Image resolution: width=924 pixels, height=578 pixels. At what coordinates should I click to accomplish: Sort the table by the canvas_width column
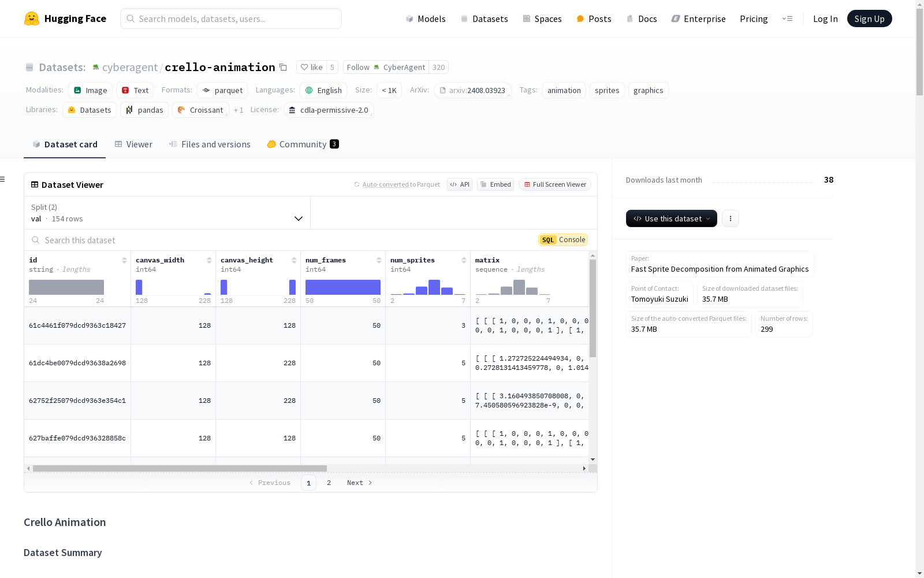coord(209,260)
